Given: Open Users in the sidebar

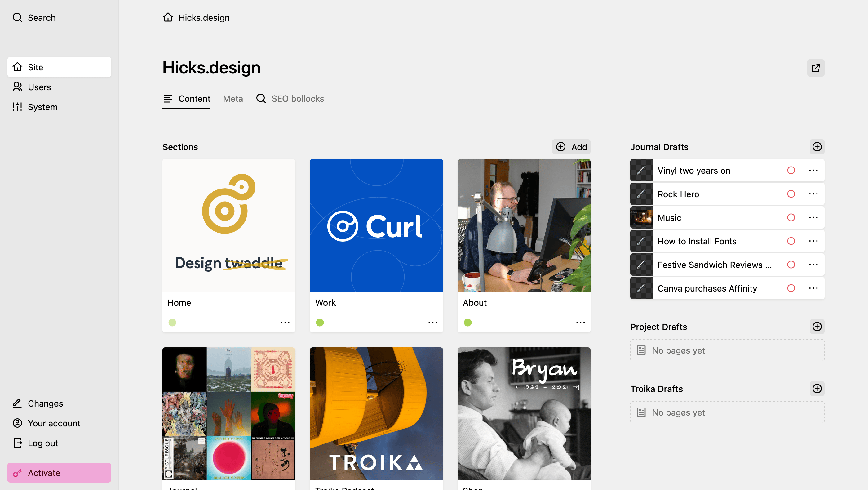Looking at the screenshot, I should click(x=59, y=87).
